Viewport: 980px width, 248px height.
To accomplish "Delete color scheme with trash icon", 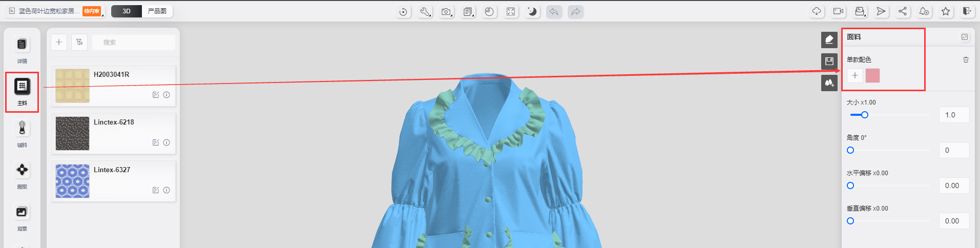I will pos(966,60).
